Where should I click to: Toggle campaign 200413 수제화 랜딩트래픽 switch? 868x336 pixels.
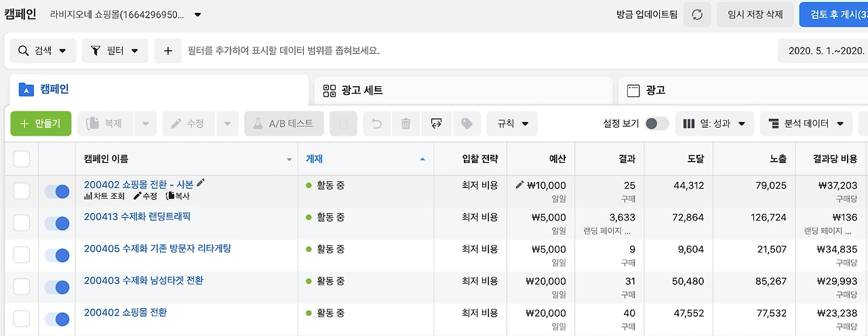tap(57, 223)
